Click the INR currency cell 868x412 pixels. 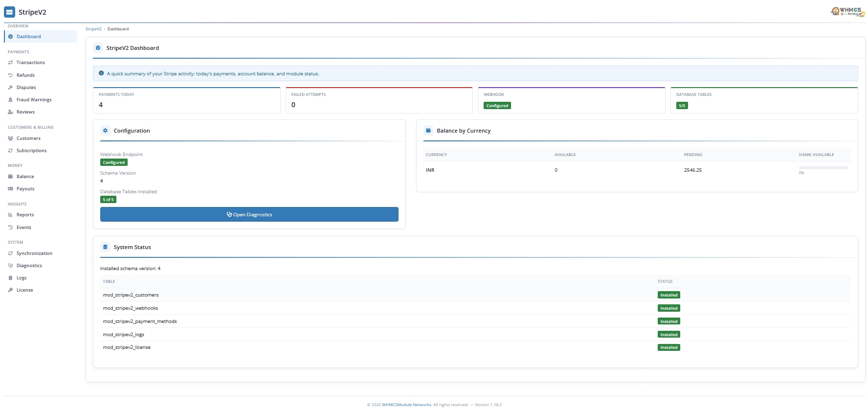point(430,170)
